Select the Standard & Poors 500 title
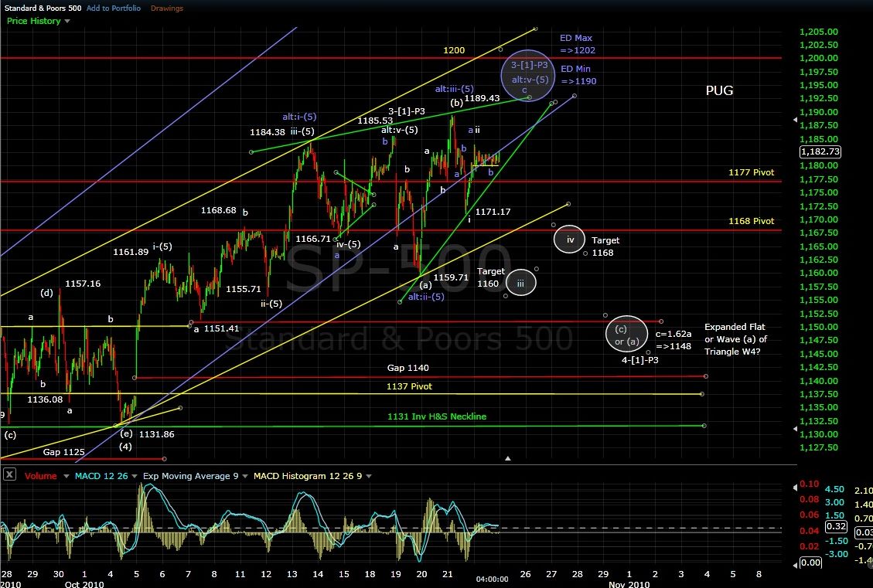 pos(43,8)
